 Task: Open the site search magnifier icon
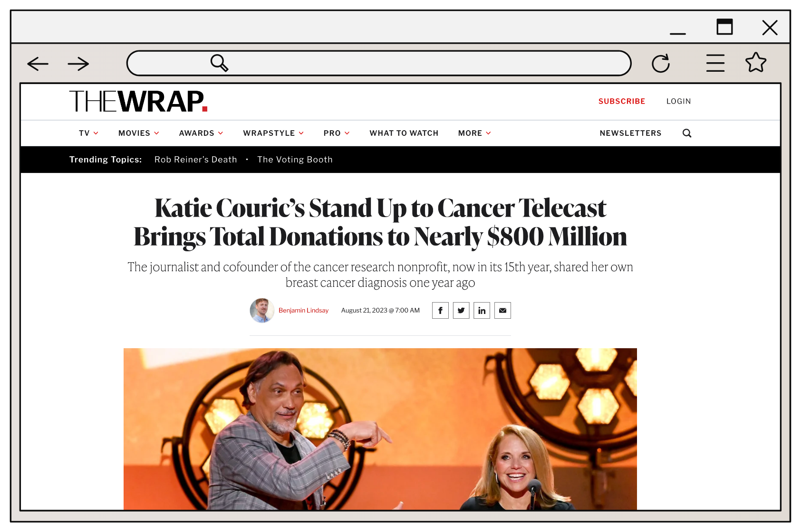click(686, 133)
